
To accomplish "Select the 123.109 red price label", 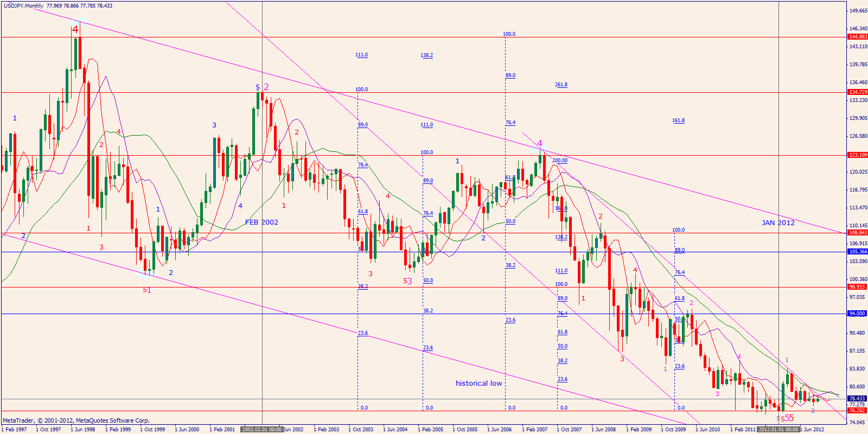I will [858, 155].
